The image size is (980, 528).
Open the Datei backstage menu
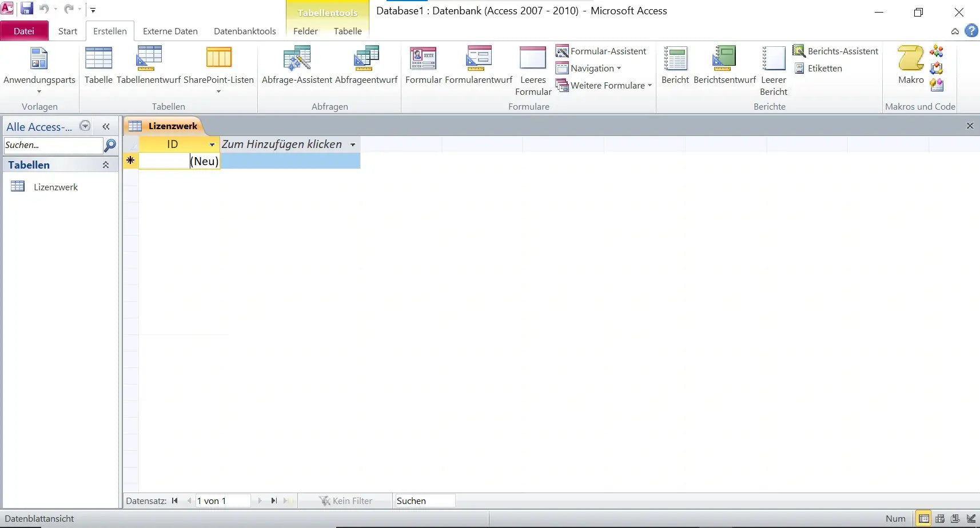24,31
